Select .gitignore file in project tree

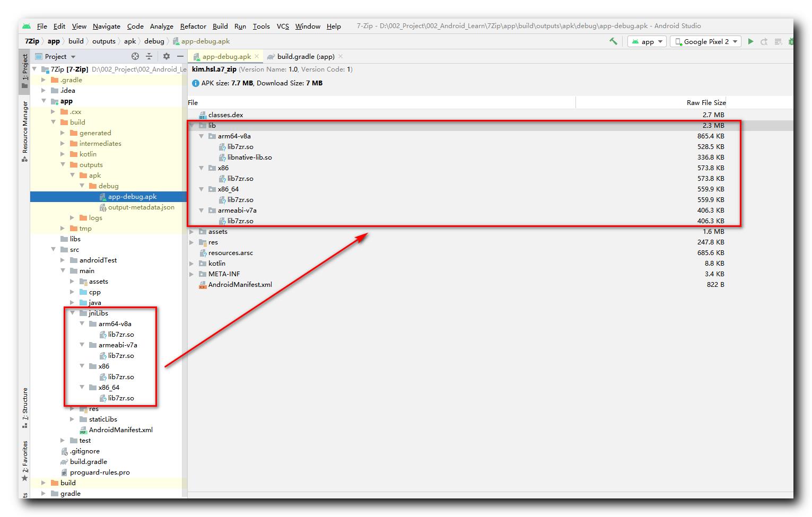click(85, 451)
